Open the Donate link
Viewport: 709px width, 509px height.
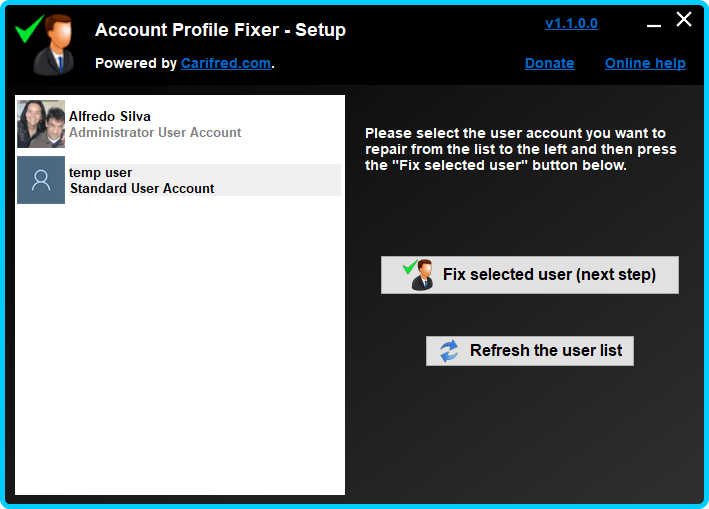[x=549, y=63]
